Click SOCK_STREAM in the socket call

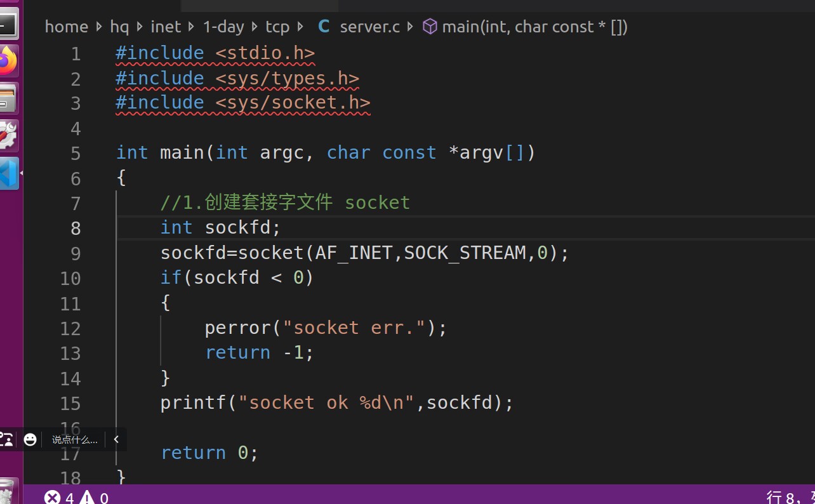465,253
